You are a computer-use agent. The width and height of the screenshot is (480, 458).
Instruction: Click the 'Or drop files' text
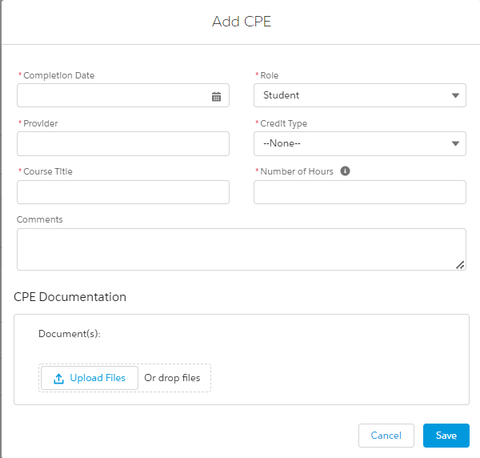click(x=172, y=378)
